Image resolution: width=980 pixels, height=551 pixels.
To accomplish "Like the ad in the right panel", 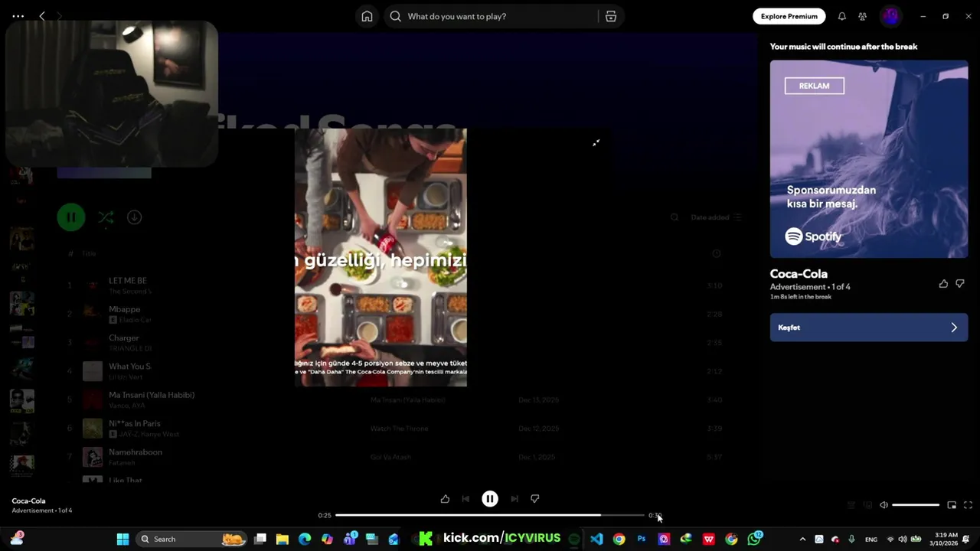I will pyautogui.click(x=943, y=284).
